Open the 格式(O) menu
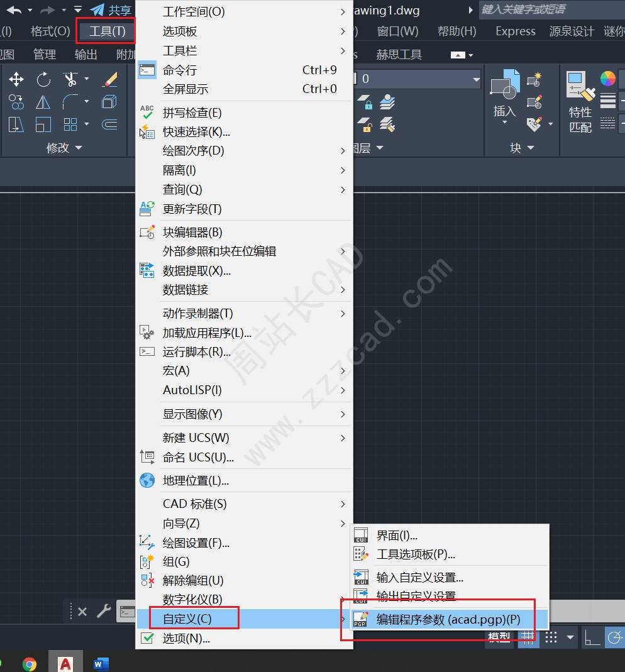This screenshot has height=672, width=625. [x=50, y=31]
